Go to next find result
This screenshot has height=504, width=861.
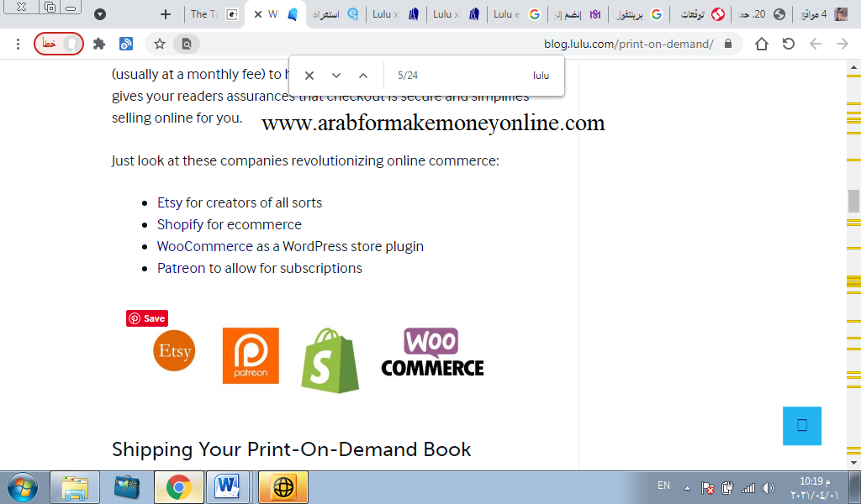pos(336,76)
